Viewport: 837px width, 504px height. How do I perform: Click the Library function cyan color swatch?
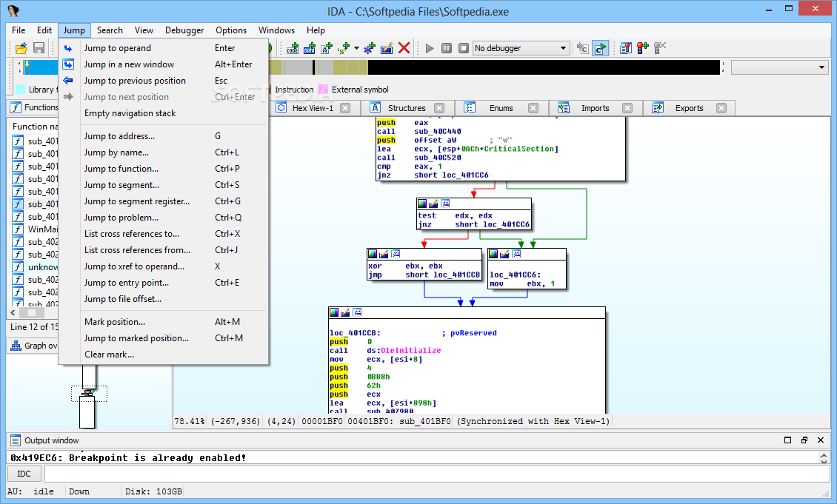coord(21,90)
